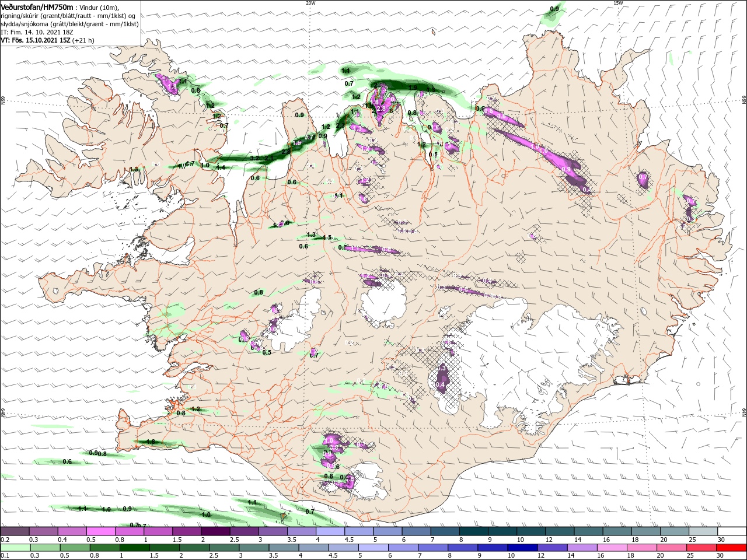The width and height of the screenshot is (747, 560).
Task: Click the 15W longitude label
Action: [618, 3]
